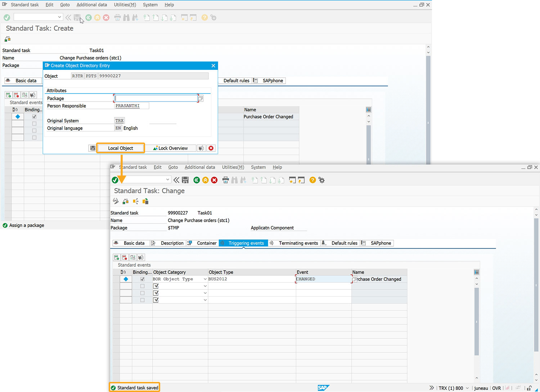Click the save icon left of Local Object
Image resolution: width=540 pixels, height=392 pixels.
93,148
